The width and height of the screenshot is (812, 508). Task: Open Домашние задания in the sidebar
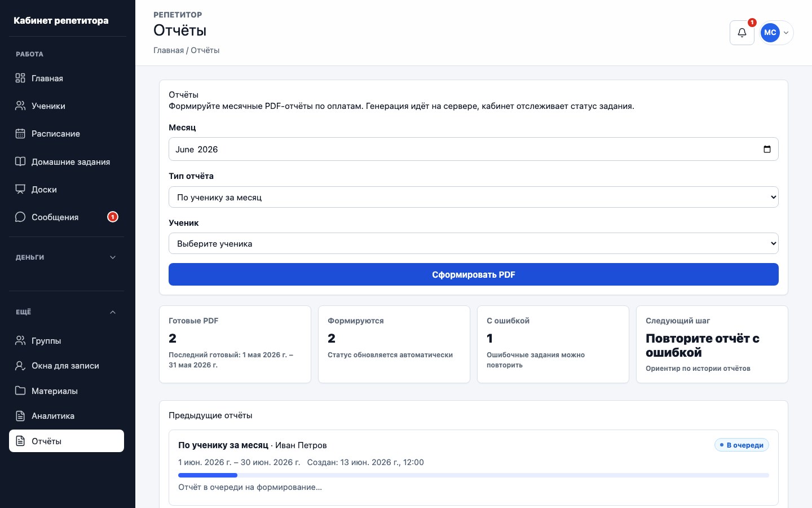click(67, 161)
